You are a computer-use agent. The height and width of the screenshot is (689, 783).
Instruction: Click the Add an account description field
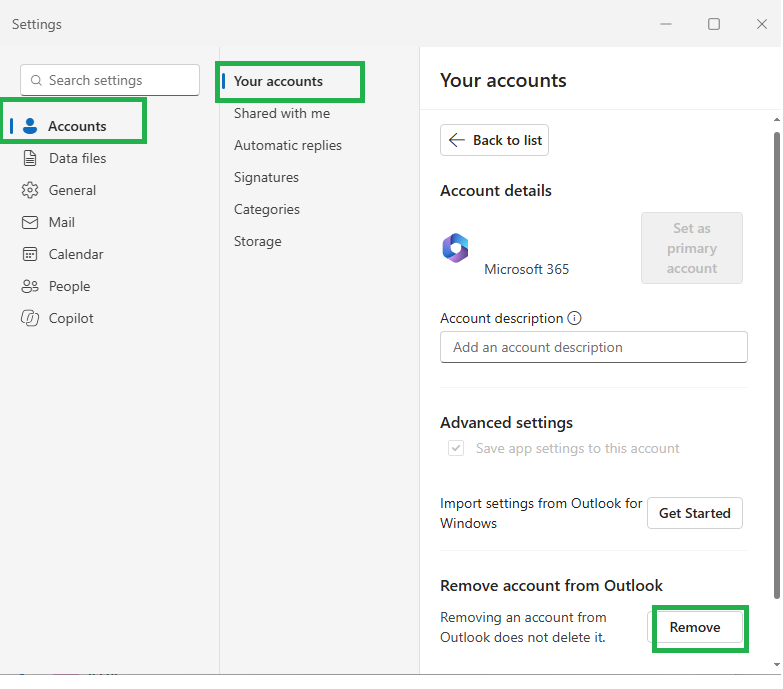(594, 347)
